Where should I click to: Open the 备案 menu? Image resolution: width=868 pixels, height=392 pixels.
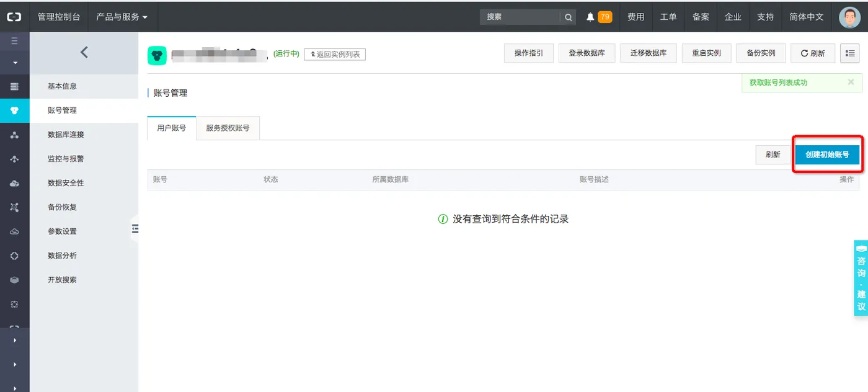pos(701,17)
